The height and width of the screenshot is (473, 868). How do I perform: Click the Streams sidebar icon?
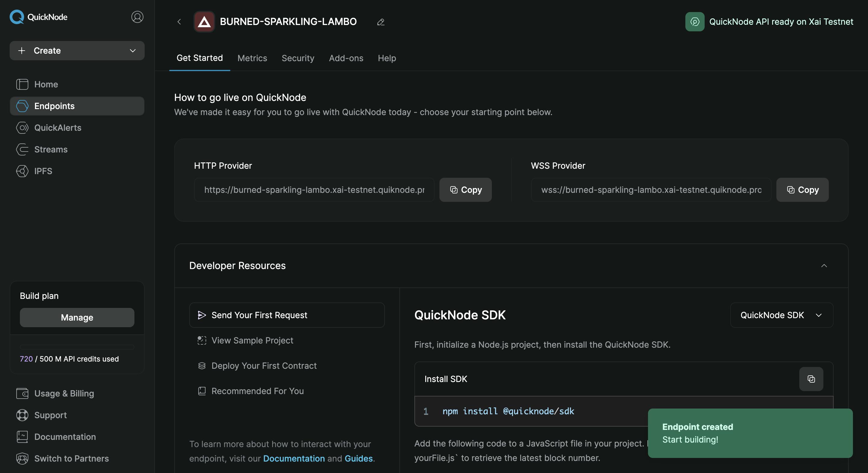tap(22, 149)
